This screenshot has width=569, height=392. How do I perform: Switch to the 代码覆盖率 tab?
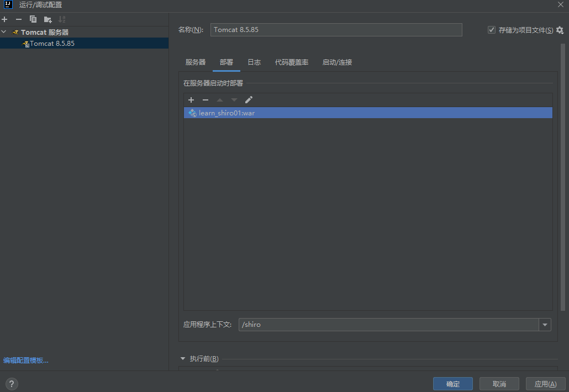(x=292, y=62)
